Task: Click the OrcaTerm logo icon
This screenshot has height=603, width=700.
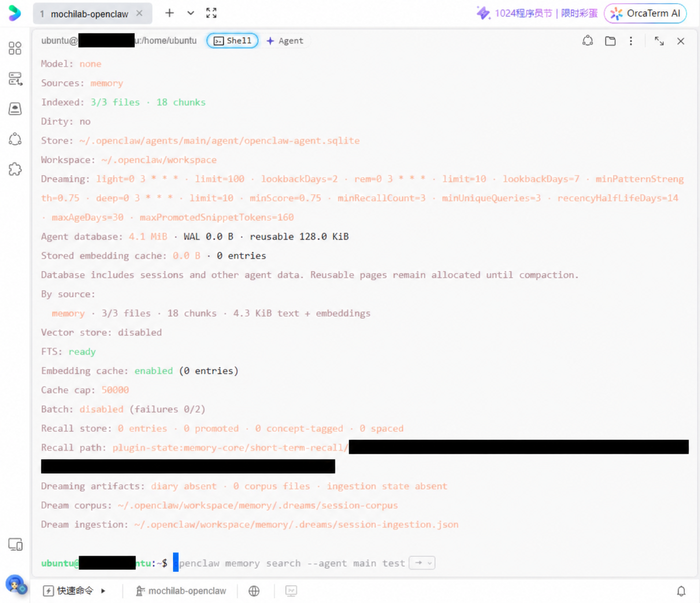Action: [x=15, y=13]
